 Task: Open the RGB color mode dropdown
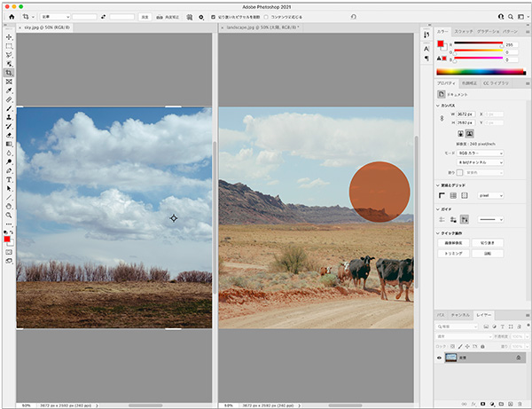(x=480, y=153)
